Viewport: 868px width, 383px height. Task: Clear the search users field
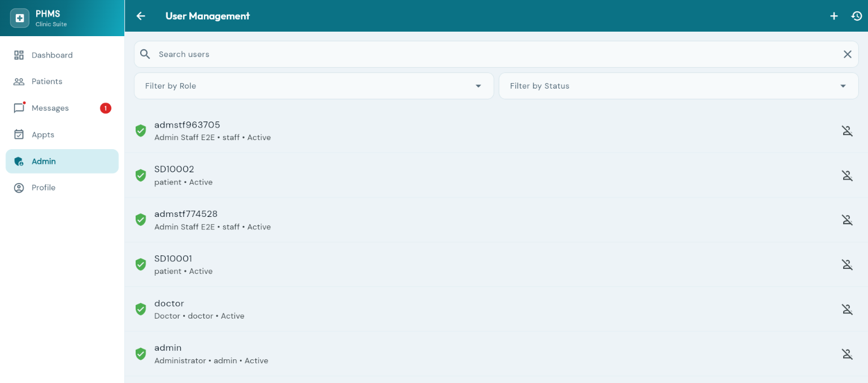[847, 54]
